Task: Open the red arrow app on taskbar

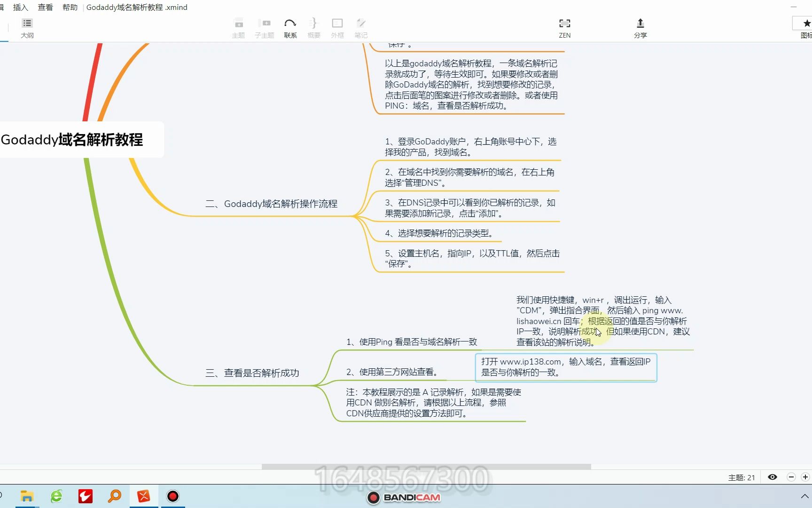Action: tap(86, 496)
